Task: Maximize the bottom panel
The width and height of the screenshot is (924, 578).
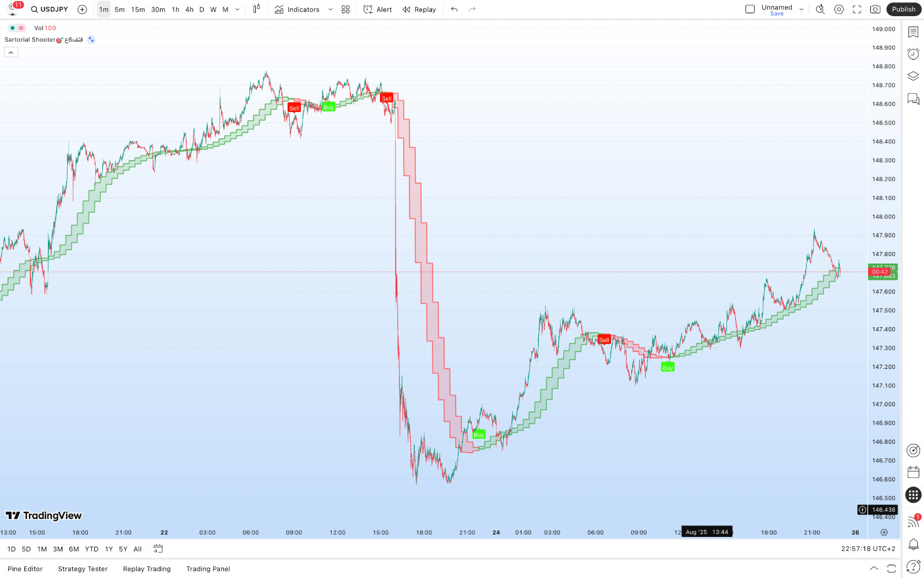Action: coord(891,568)
